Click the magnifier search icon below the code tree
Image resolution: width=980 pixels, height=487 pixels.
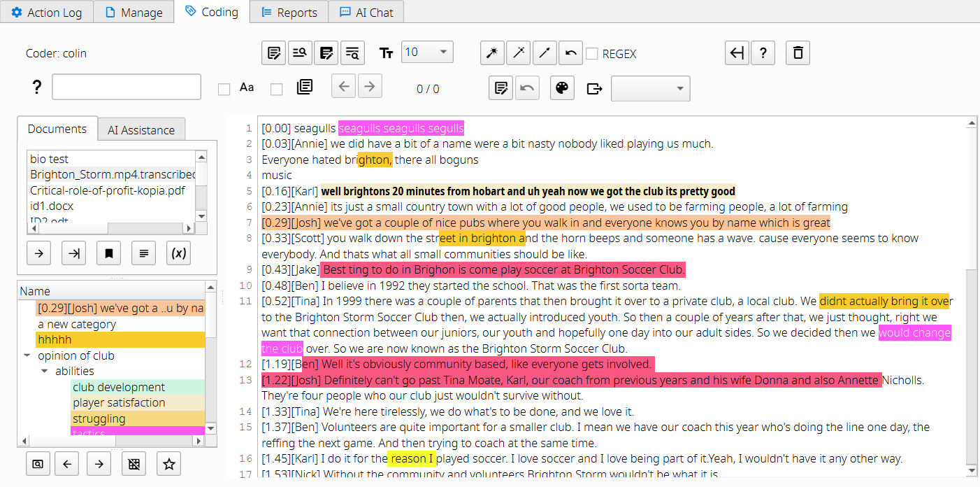[x=37, y=463]
